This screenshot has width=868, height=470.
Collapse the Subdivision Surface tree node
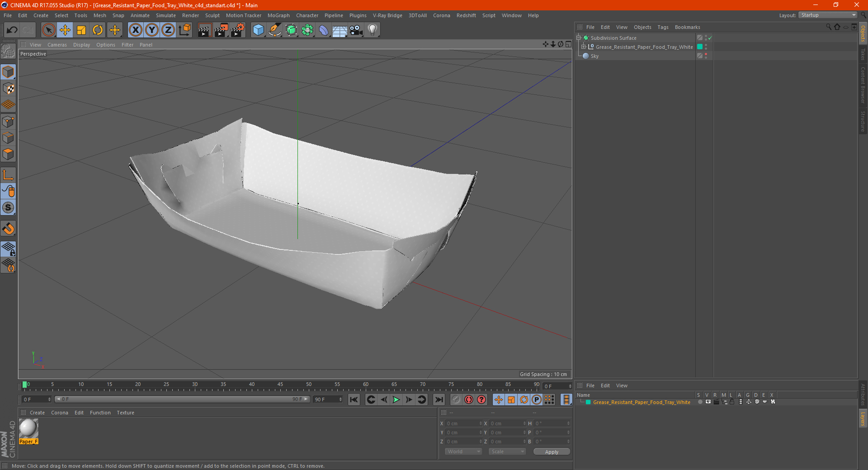[578, 38]
